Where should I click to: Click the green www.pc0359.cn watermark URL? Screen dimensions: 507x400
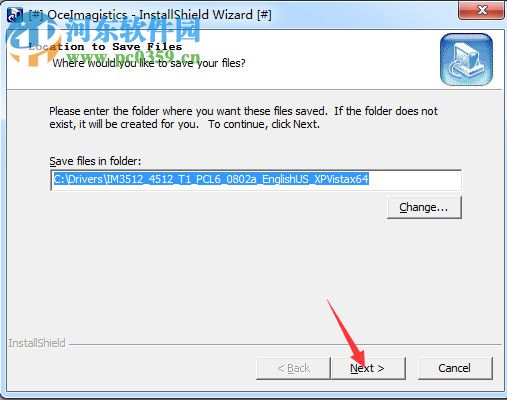point(133,58)
